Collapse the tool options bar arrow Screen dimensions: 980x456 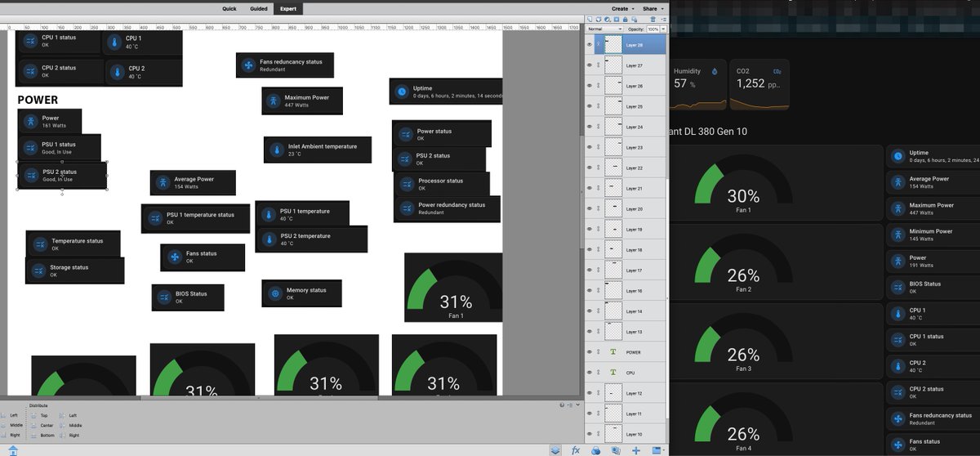(x=578, y=405)
